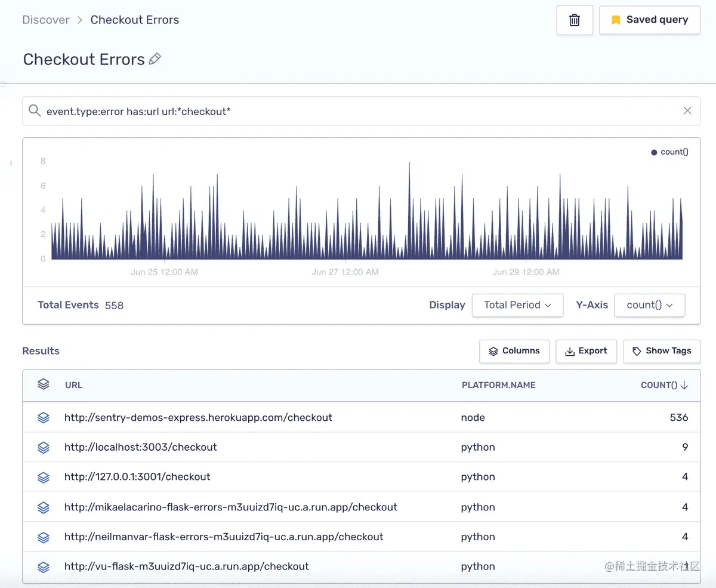Click the pencil edit title icon
The width and height of the screenshot is (716, 588).
[x=155, y=59]
